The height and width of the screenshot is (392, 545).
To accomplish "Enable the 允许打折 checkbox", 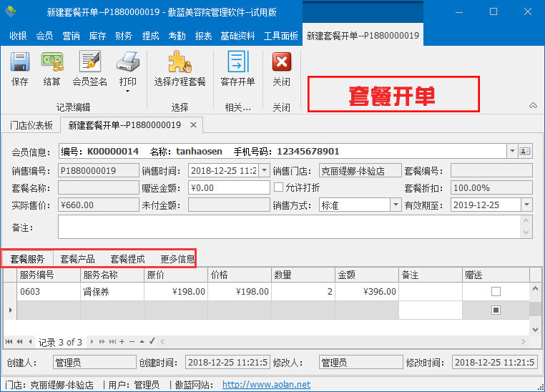I will coord(280,187).
